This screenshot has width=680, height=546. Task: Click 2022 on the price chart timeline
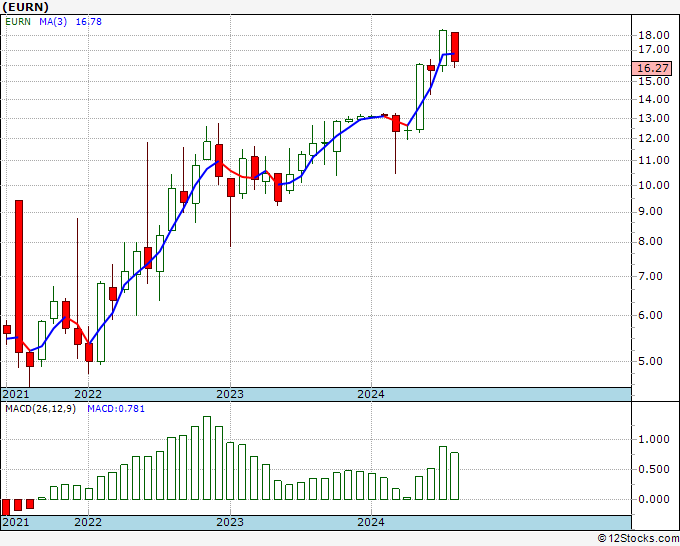click(x=88, y=394)
